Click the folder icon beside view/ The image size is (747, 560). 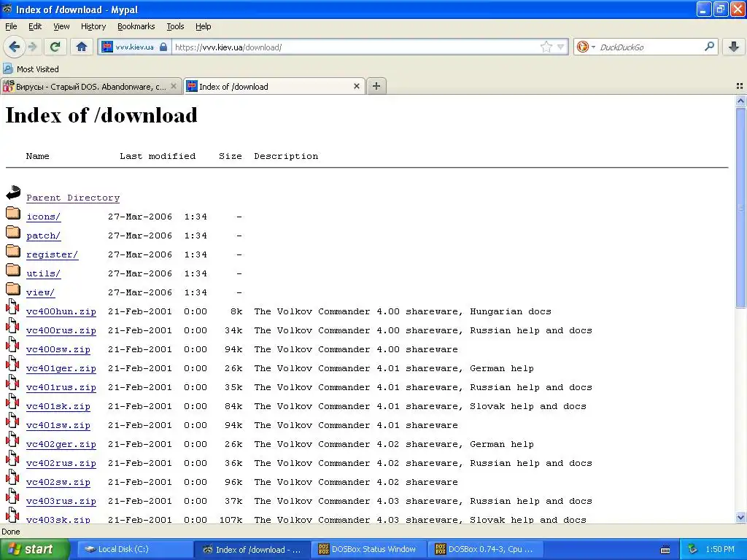pyautogui.click(x=13, y=289)
